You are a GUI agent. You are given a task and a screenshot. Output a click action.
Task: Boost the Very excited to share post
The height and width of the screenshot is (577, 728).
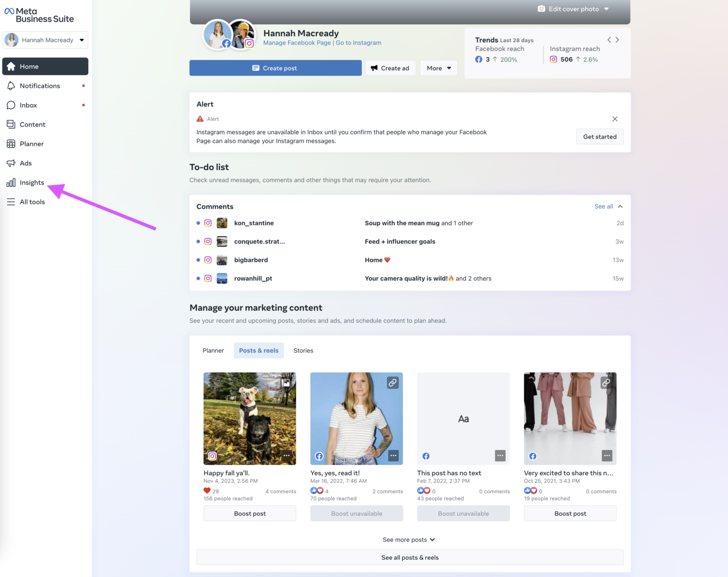(570, 514)
